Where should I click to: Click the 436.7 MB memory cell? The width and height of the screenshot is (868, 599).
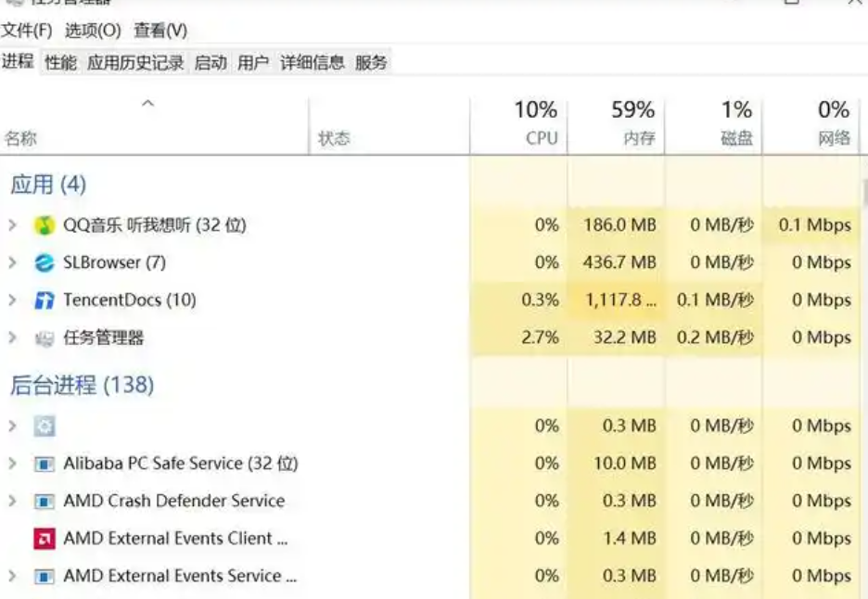point(616,263)
